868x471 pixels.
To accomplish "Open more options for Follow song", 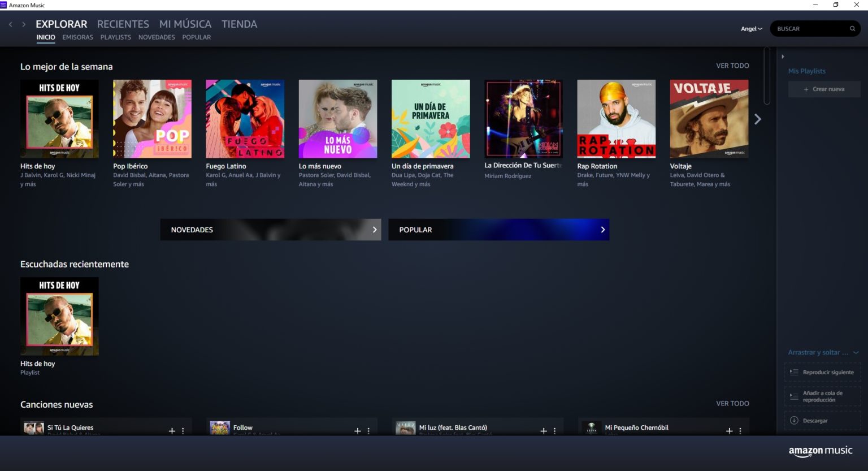I will [x=368, y=431].
